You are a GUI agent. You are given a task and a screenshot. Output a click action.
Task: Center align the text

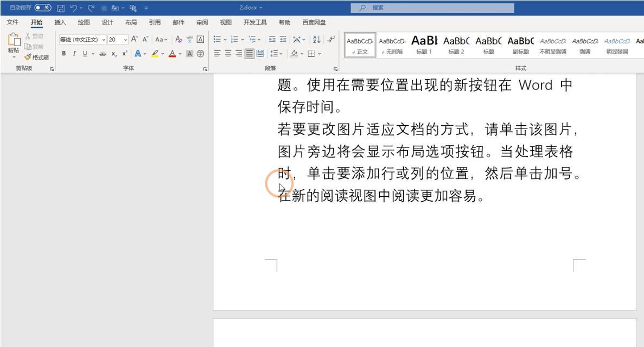pyautogui.click(x=228, y=53)
